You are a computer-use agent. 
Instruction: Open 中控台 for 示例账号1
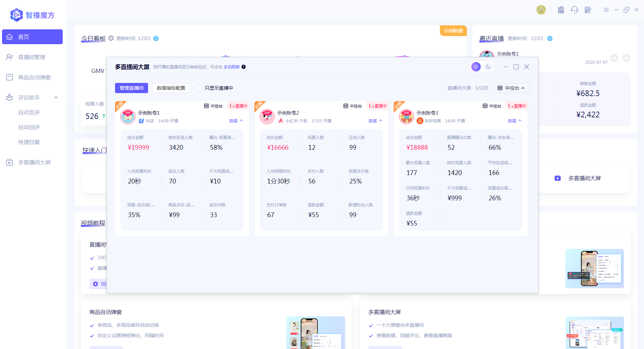tap(214, 106)
